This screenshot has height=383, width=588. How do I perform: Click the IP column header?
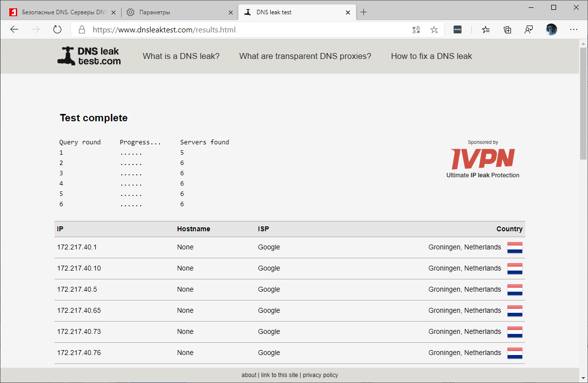pos(60,229)
